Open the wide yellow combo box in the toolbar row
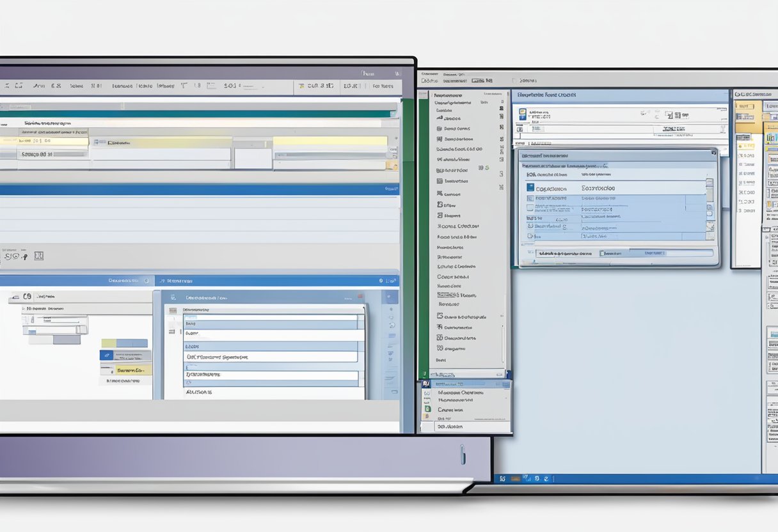778x532 pixels. coord(329,141)
